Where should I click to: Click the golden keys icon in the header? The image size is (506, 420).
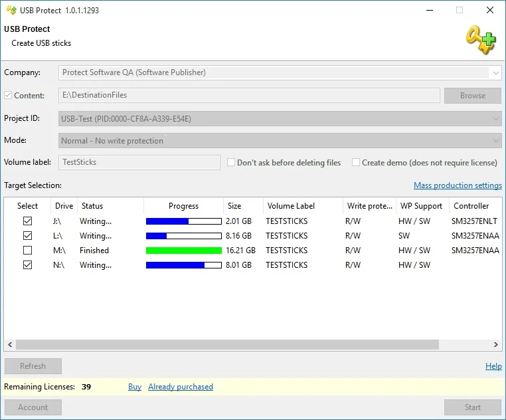click(480, 39)
